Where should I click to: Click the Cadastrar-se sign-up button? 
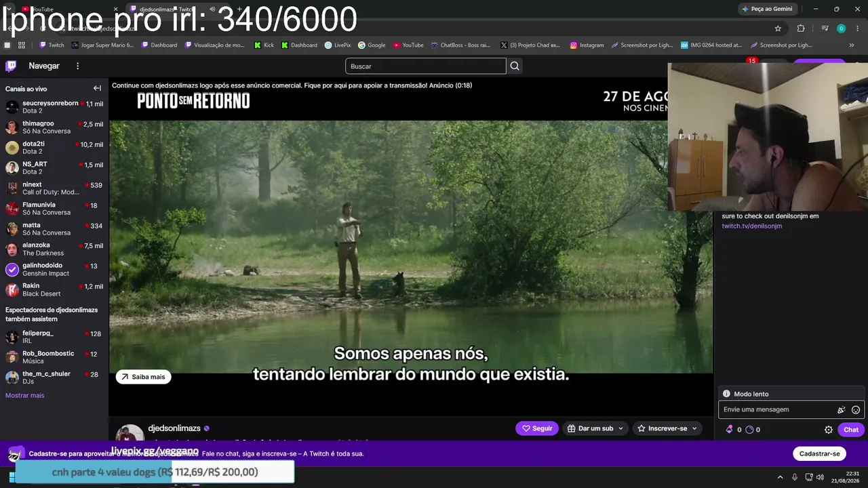coord(819,453)
